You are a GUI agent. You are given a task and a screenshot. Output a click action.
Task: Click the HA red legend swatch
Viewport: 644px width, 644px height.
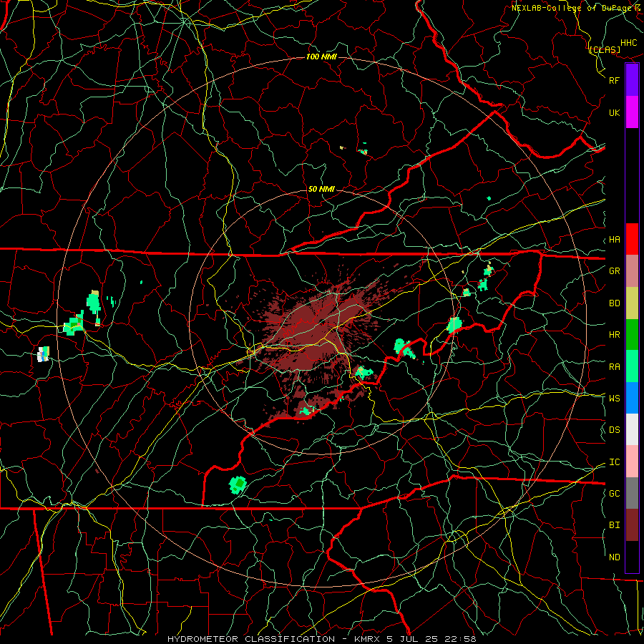632,239
